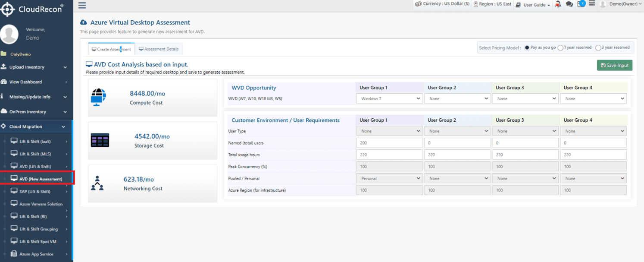Select the 1 year reserved pricing

[560, 48]
